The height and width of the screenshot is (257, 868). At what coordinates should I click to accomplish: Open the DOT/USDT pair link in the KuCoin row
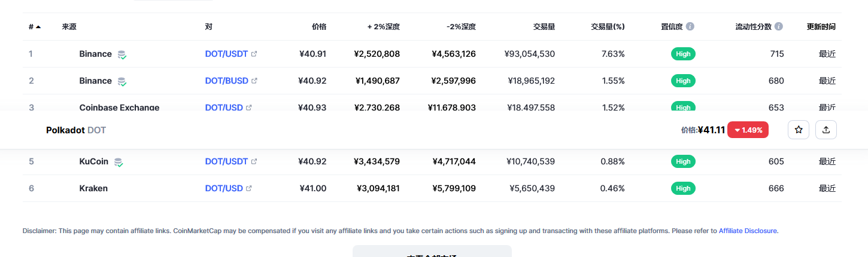tap(226, 161)
